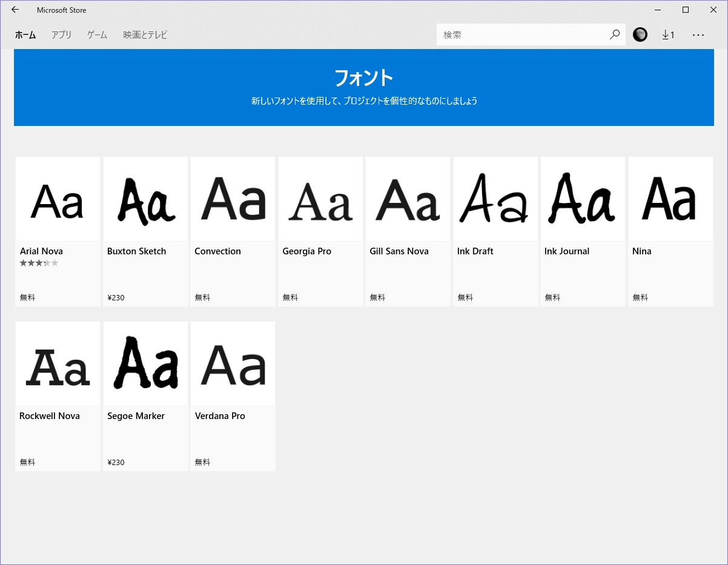The image size is (728, 565).
Task: Open downloads and updates indicator
Action: pyautogui.click(x=668, y=35)
